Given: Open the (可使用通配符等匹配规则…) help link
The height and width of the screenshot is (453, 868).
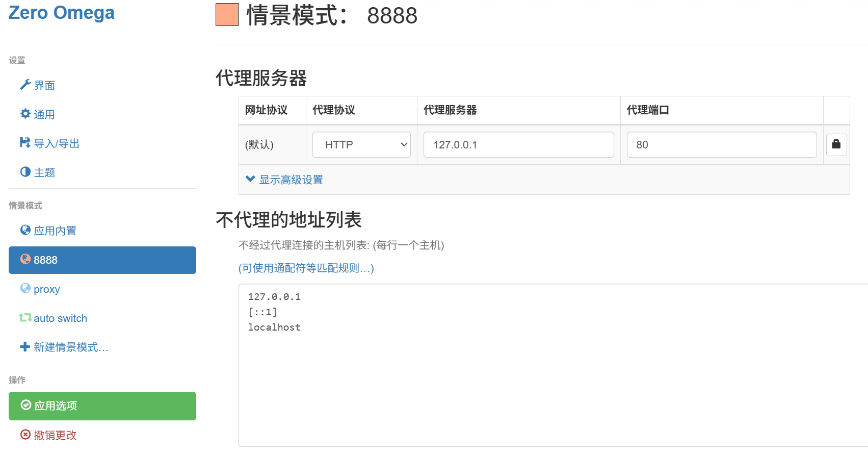Looking at the screenshot, I should click(306, 268).
